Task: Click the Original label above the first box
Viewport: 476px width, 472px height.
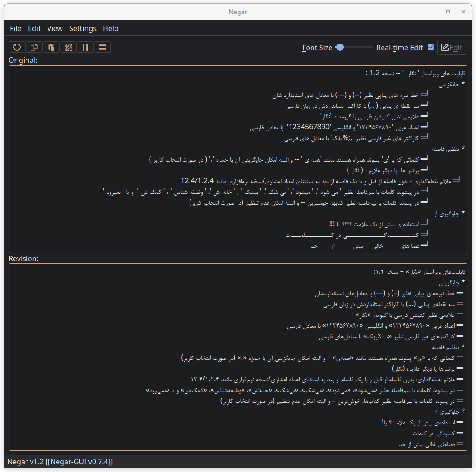Action: point(23,61)
